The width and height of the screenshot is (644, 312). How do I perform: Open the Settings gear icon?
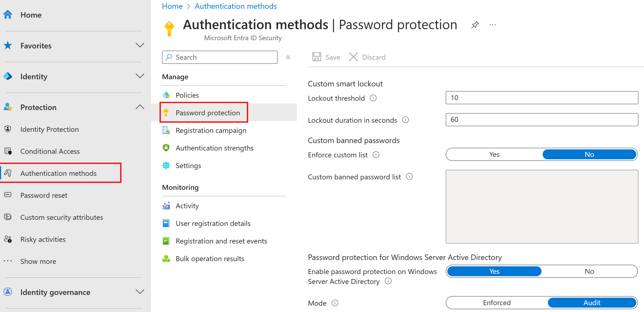(166, 165)
